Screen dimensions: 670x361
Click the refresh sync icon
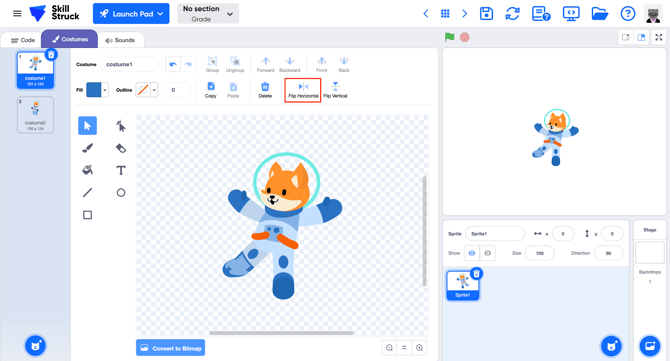512,14
